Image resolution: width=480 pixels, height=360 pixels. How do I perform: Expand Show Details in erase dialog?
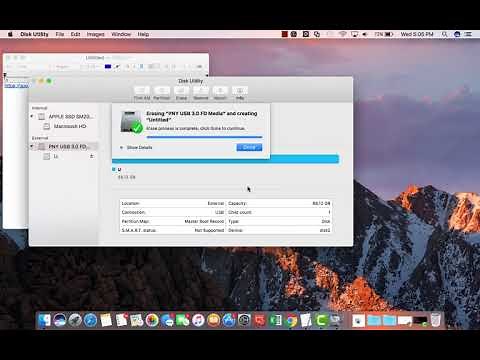[x=136, y=147]
